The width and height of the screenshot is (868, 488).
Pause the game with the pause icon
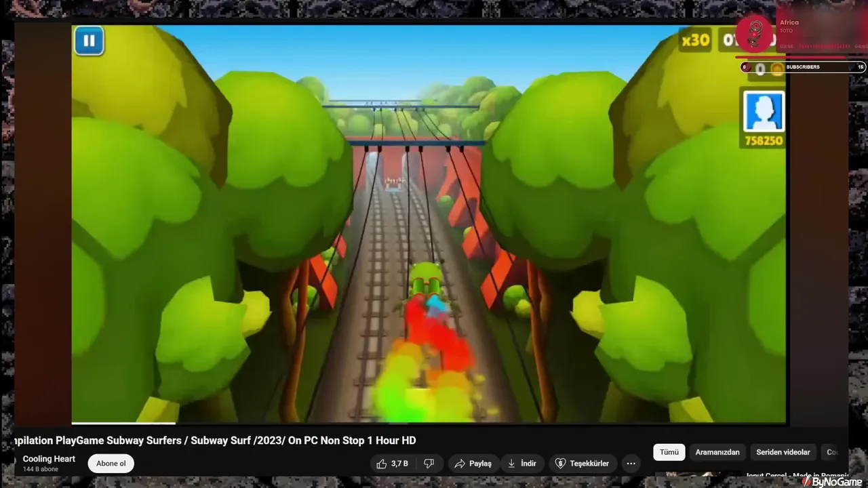point(89,41)
